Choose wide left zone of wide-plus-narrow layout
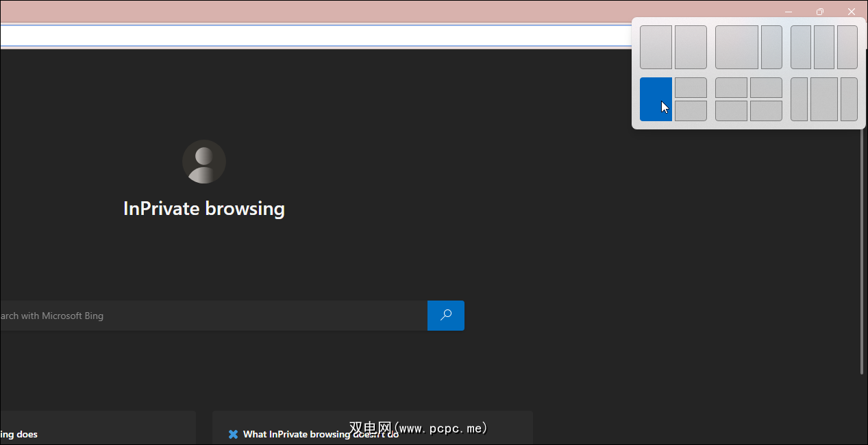This screenshot has height=445, width=868. tap(736, 47)
